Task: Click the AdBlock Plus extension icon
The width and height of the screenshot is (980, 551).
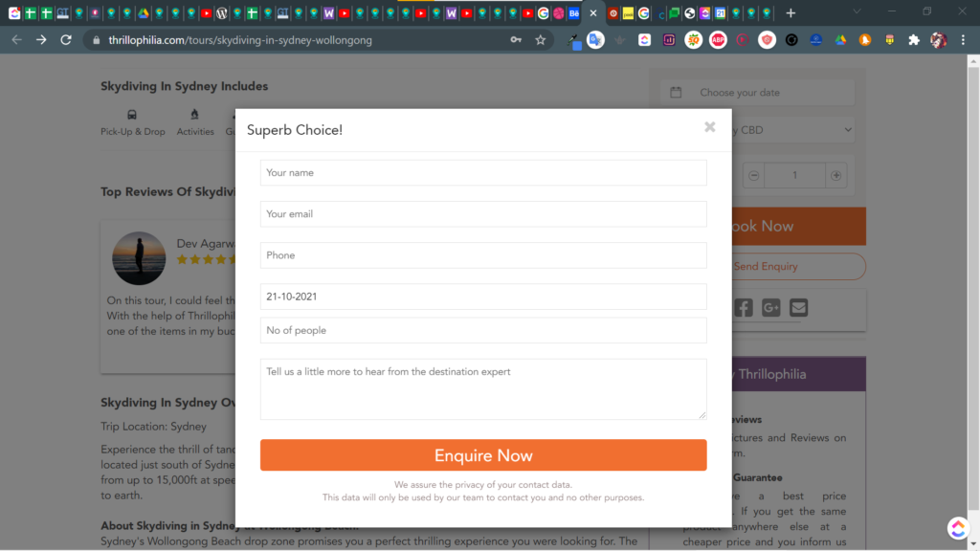Action: (x=718, y=40)
